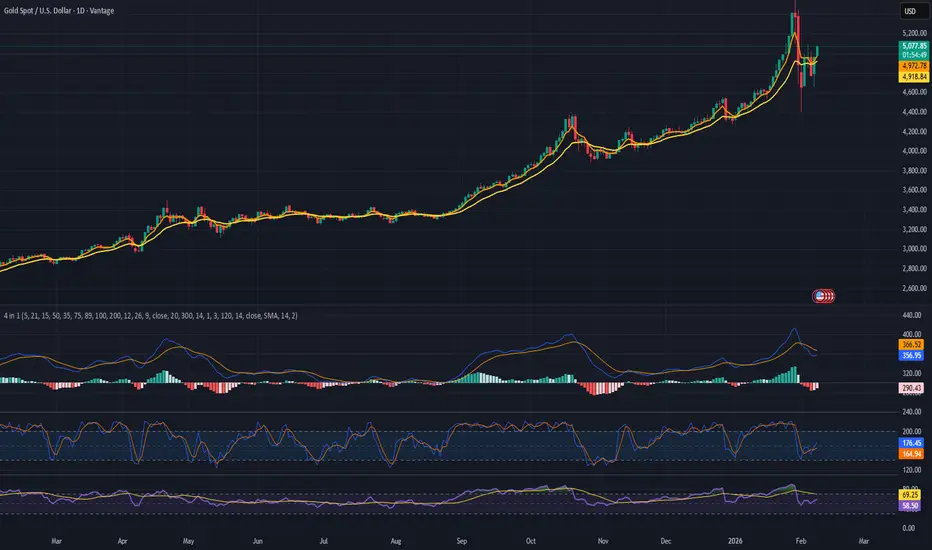
Task: Select the MACD signal value 366.52
Action: 911,345
